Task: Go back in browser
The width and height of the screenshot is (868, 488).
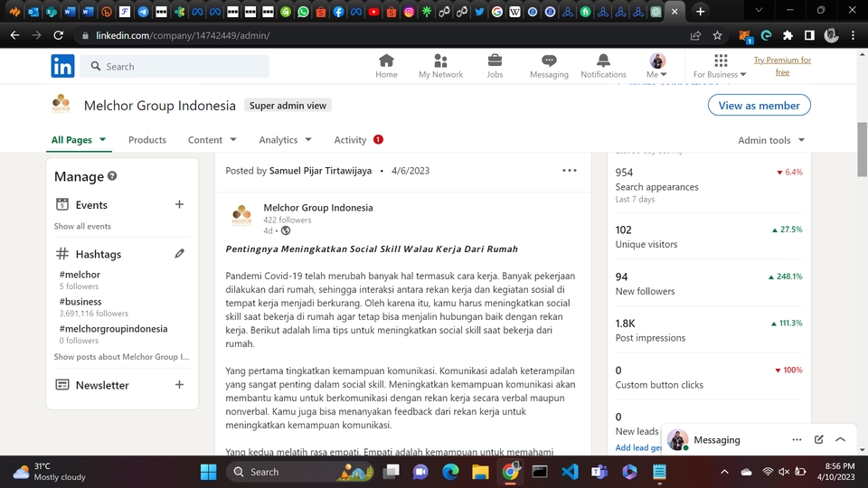Action: tap(15, 35)
